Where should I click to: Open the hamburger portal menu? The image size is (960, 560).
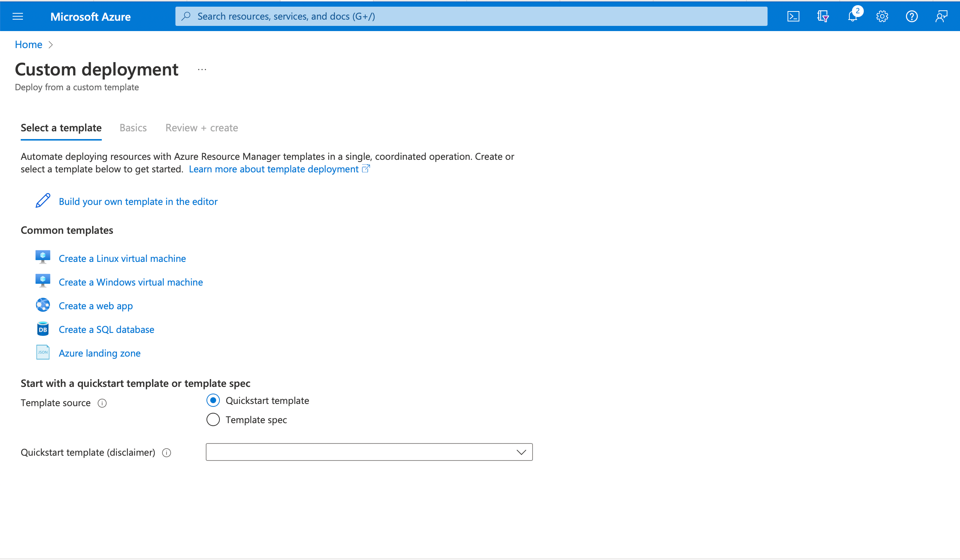coord(18,16)
